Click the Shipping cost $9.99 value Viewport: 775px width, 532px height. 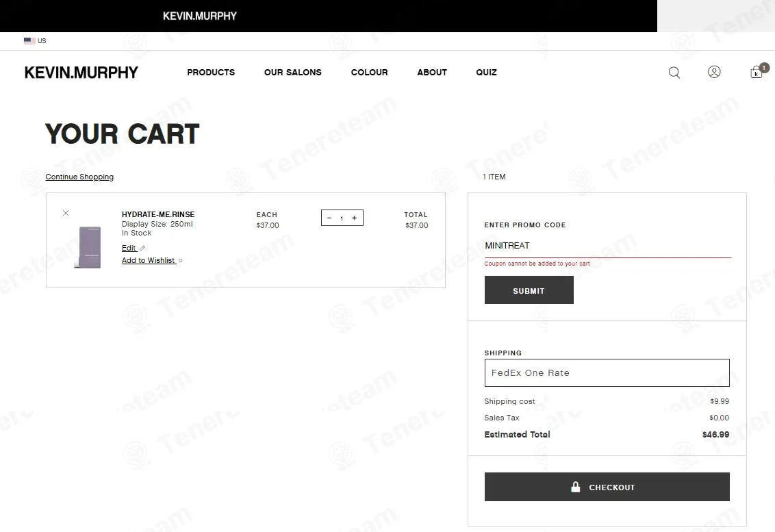[720, 401]
